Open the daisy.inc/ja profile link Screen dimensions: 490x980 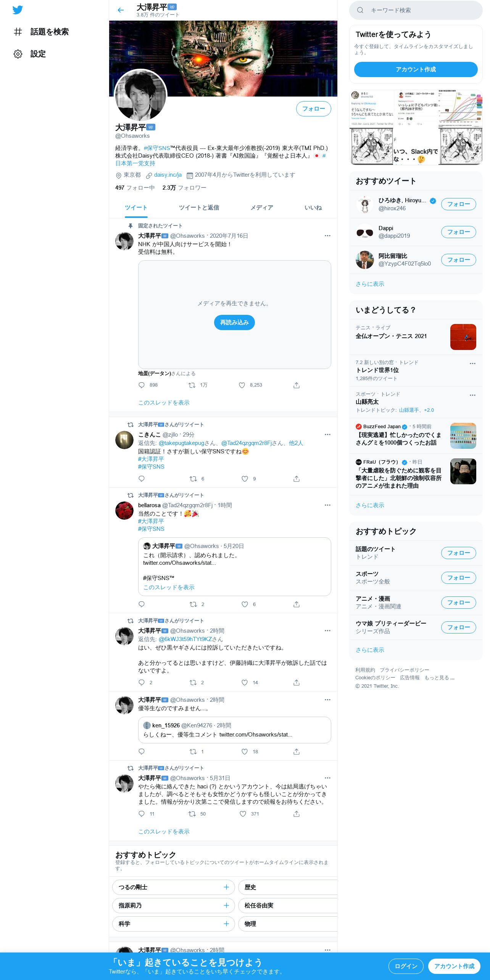pyautogui.click(x=168, y=175)
